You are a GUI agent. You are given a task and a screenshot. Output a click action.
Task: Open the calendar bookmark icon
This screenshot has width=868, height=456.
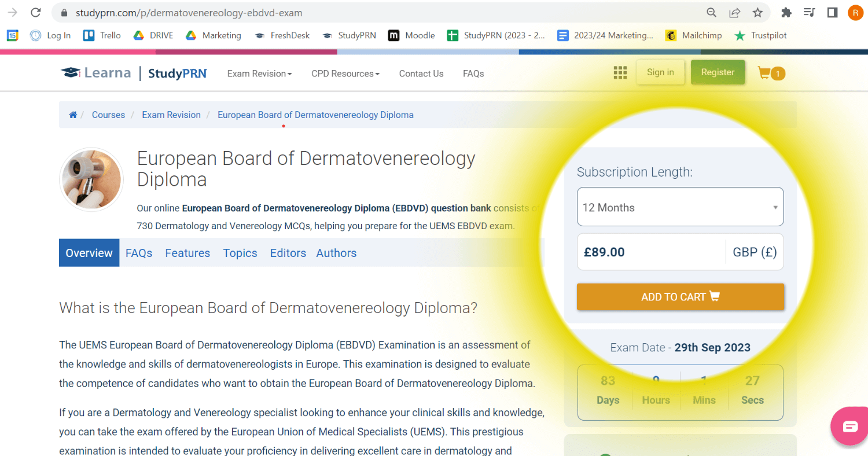click(x=12, y=35)
